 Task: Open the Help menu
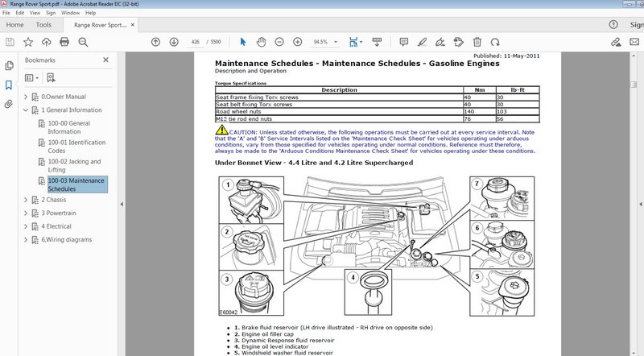pyautogui.click(x=90, y=13)
